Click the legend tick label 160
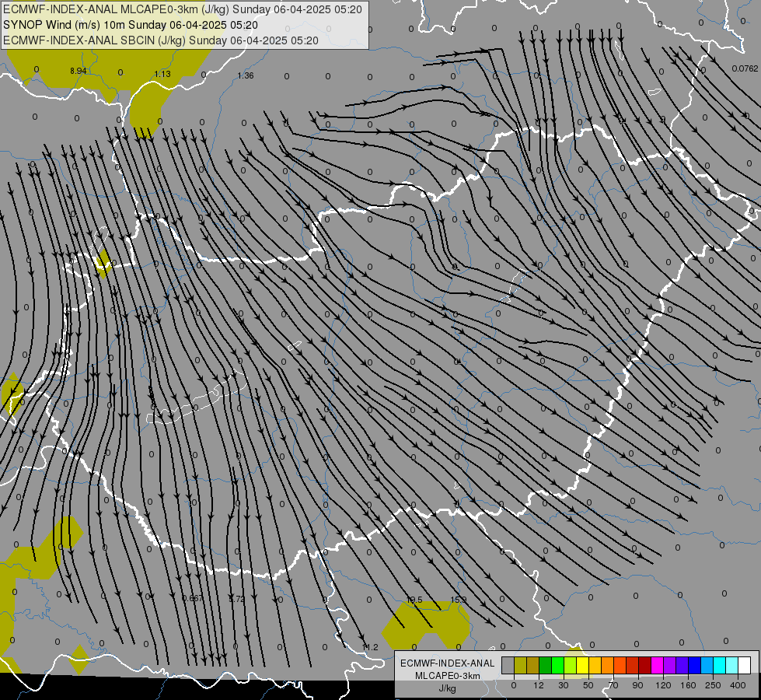This screenshot has width=761, height=700. [688, 685]
